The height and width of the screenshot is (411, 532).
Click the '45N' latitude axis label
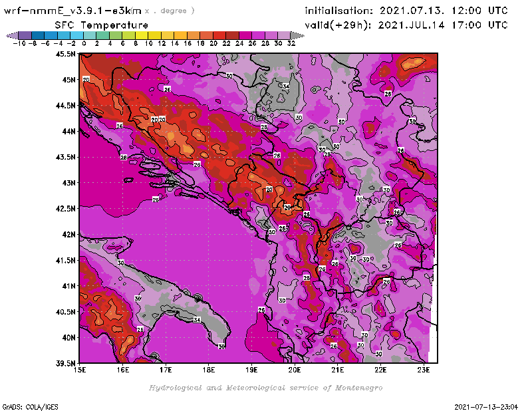[68, 80]
